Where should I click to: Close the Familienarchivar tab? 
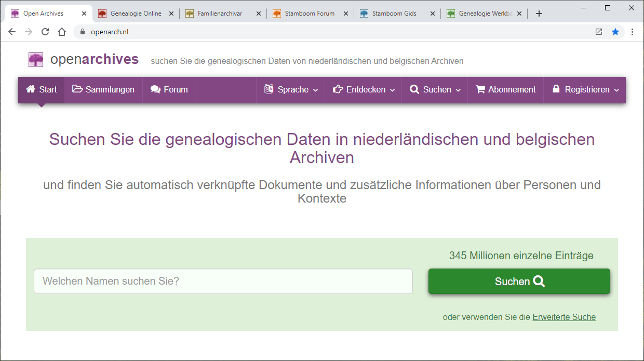tap(259, 14)
